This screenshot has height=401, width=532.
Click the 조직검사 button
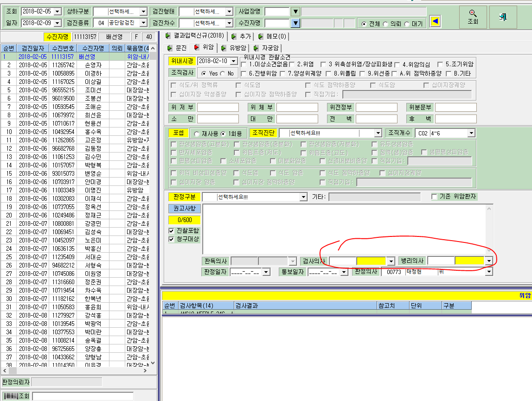[x=182, y=73]
